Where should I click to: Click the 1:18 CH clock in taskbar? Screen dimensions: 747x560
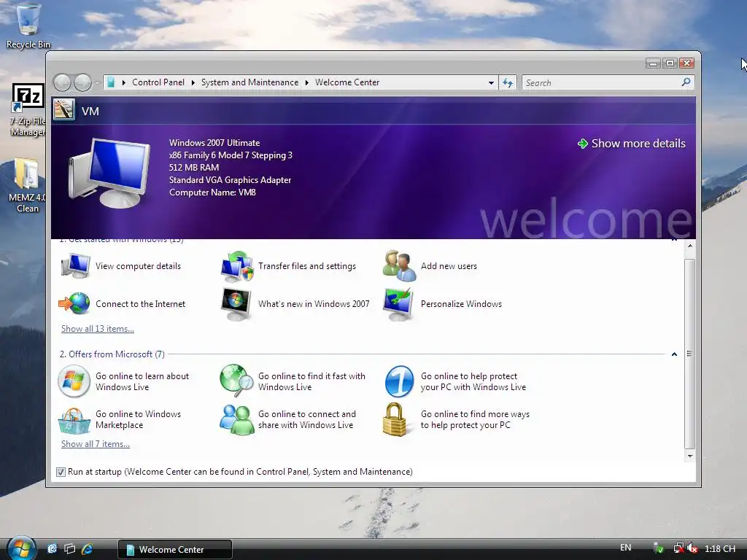coord(720,548)
